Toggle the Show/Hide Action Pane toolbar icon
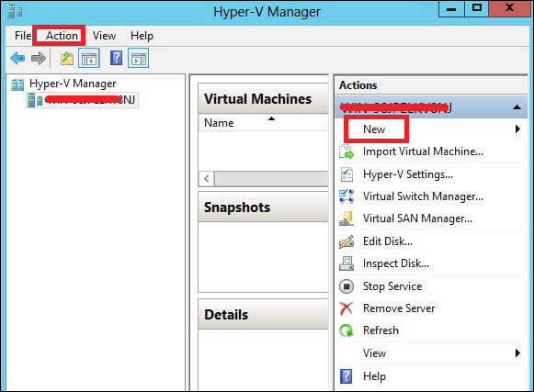The height and width of the screenshot is (392, 534). (138, 58)
